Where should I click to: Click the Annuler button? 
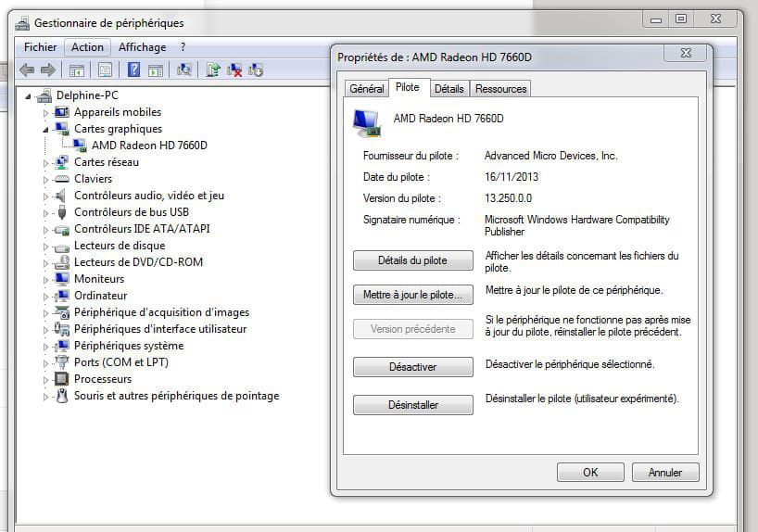pyautogui.click(x=665, y=472)
